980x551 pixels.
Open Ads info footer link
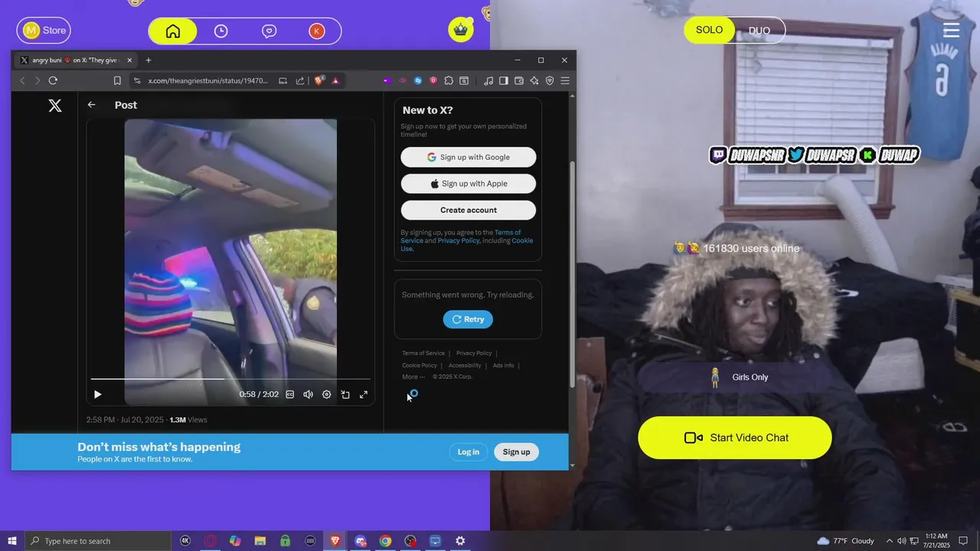503,365
